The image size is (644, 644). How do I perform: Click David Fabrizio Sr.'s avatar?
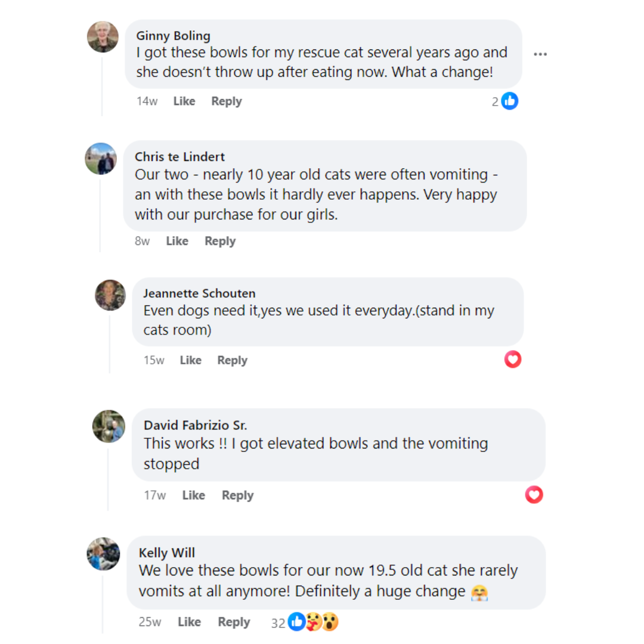pos(109,426)
